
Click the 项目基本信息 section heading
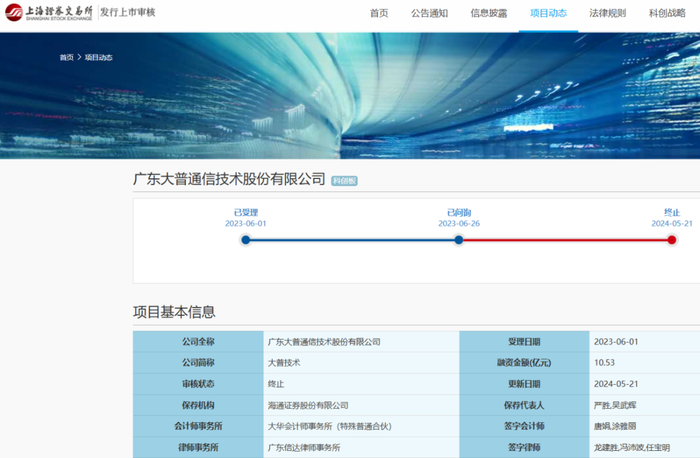pyautogui.click(x=174, y=312)
